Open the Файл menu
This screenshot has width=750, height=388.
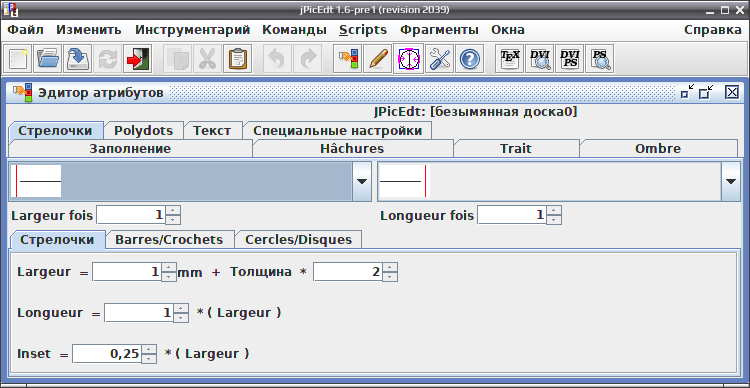[x=25, y=30]
